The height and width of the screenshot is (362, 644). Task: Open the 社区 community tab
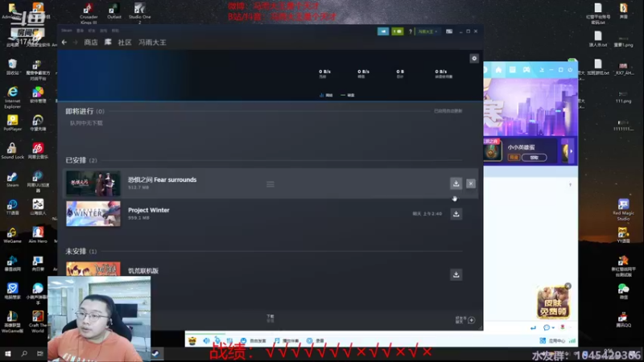click(125, 43)
